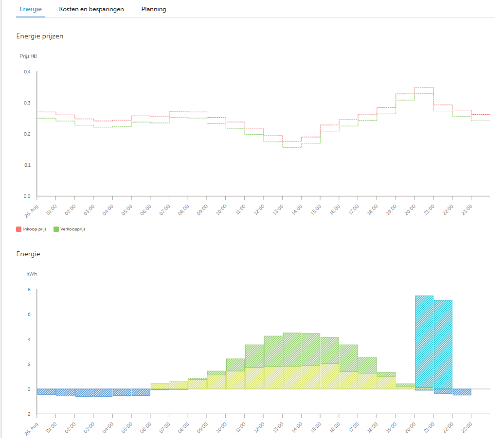Screen dimensions: 504x438
Task: Switch to the Energie tab
Action: coord(31,9)
